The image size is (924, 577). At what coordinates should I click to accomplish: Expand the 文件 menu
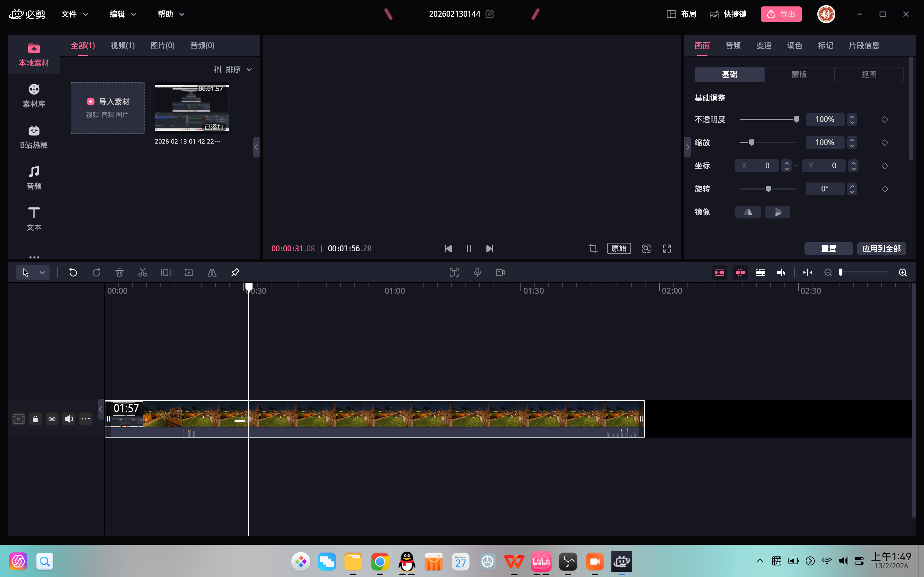pos(75,14)
